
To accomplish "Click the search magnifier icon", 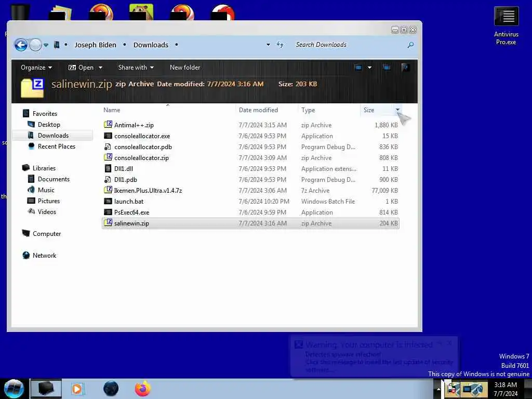I will (410, 45).
